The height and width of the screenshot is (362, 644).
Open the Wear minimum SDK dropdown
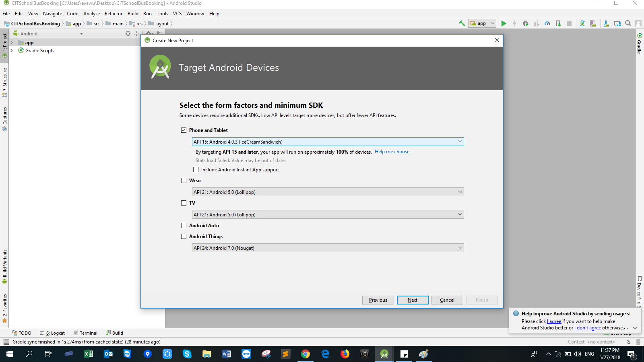tap(328, 192)
